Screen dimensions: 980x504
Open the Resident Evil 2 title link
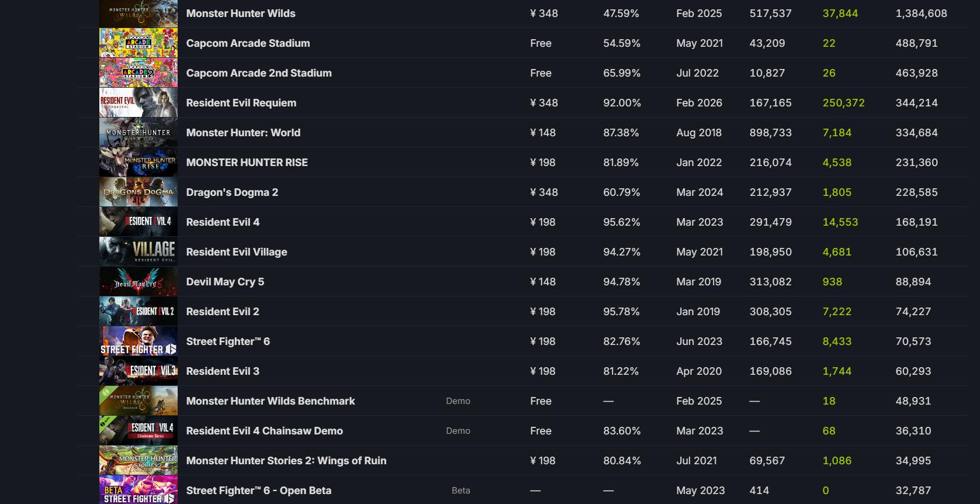(x=223, y=312)
